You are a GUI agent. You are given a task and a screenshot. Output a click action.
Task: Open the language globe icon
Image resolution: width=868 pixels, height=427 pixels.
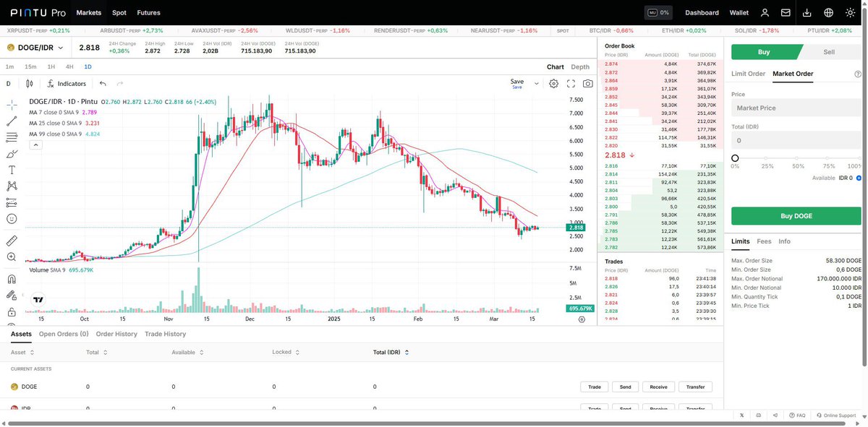(828, 12)
